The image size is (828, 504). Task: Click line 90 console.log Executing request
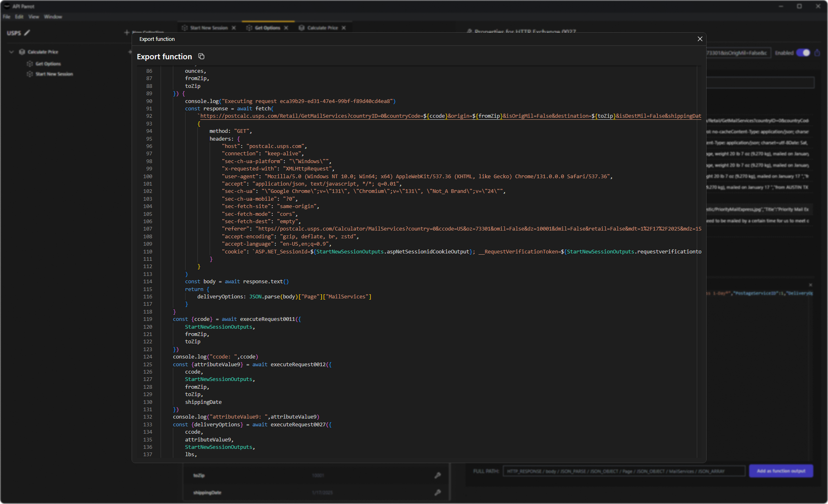[x=290, y=101]
